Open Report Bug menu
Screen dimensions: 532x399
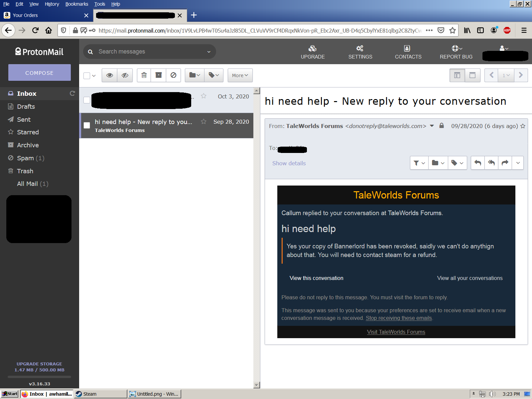[456, 52]
